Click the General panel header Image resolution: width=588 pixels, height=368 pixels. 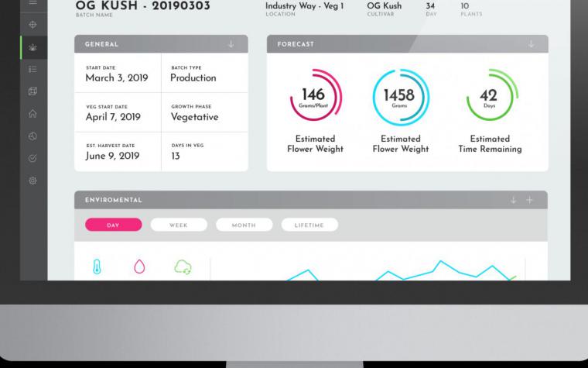point(161,44)
